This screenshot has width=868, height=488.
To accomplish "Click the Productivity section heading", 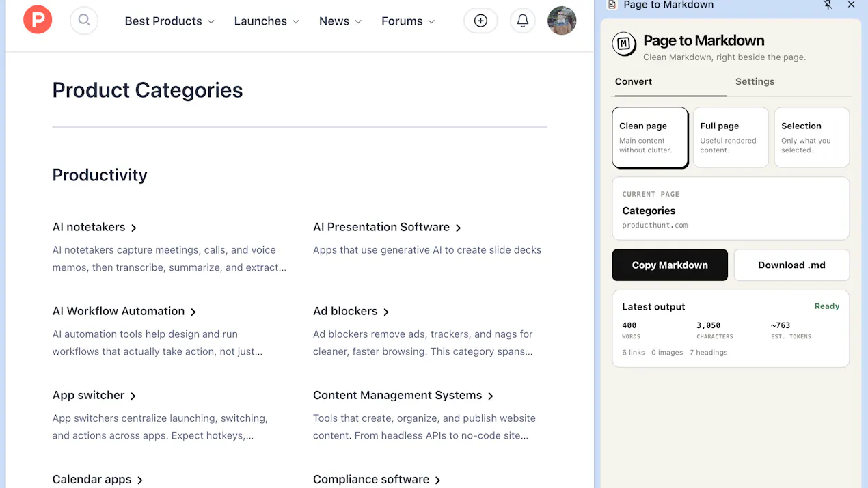I will [x=100, y=175].
